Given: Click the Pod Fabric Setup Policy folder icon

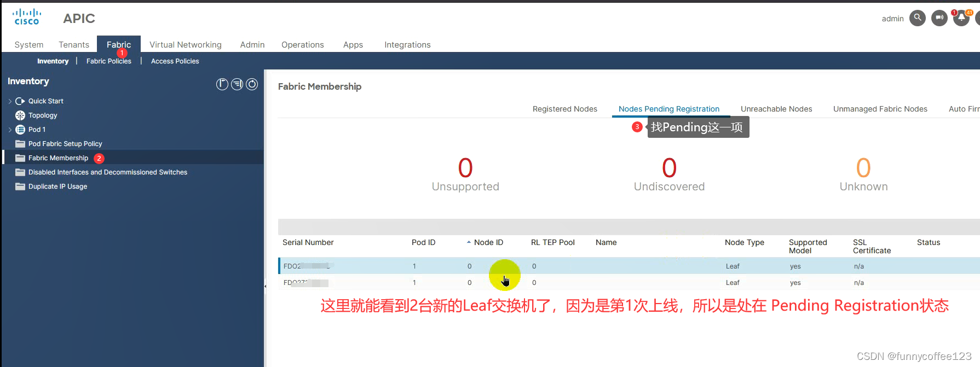Looking at the screenshot, I should (x=20, y=144).
